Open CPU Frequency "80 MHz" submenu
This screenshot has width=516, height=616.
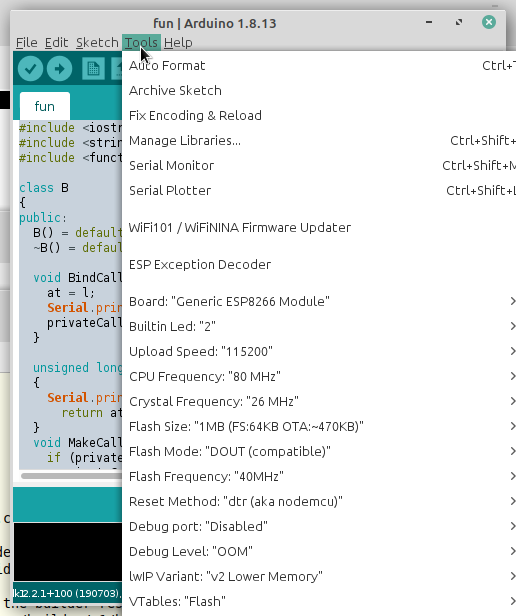(x=319, y=376)
